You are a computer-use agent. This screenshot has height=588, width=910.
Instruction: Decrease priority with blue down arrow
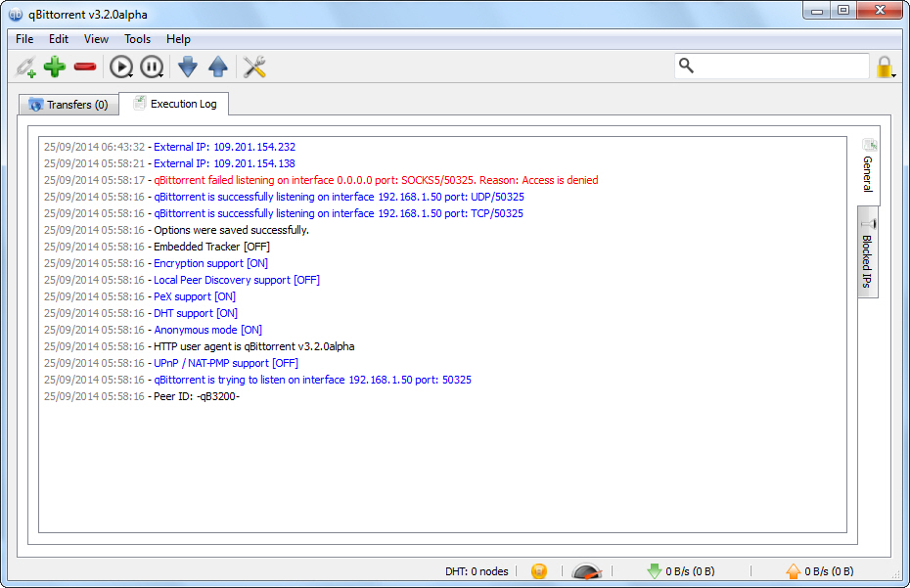(188, 67)
